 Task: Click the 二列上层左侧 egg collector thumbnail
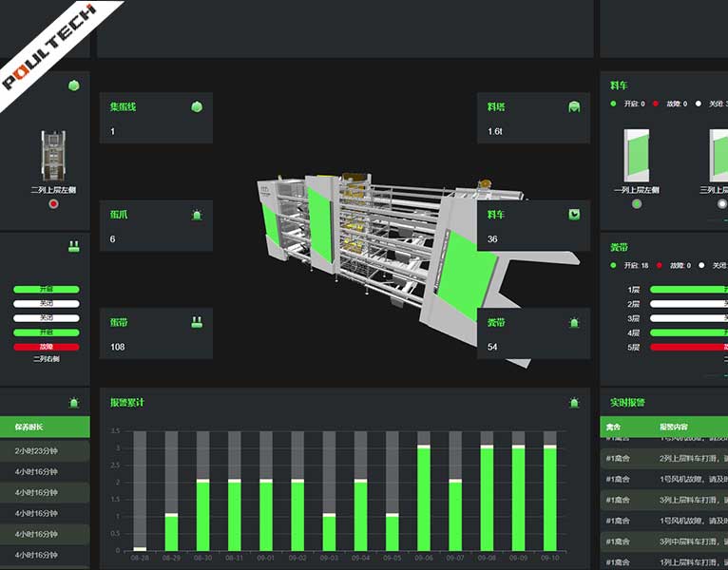coord(53,156)
